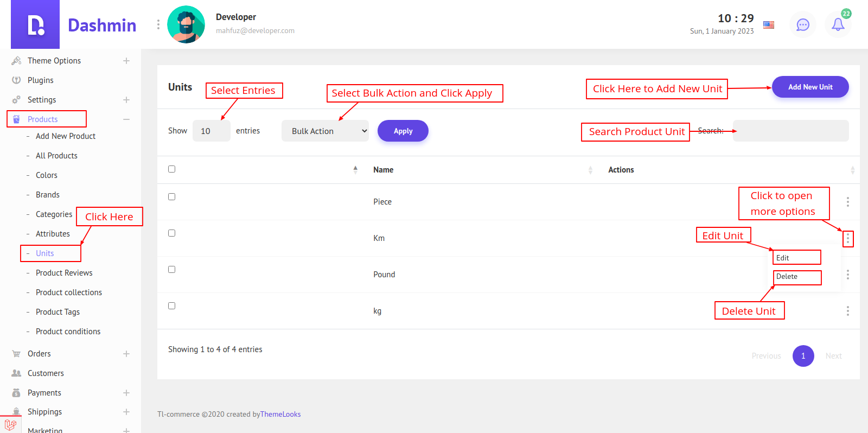Tick the checkbox for the Pound unit
Viewport: 868px width, 433px height.
[x=172, y=270]
